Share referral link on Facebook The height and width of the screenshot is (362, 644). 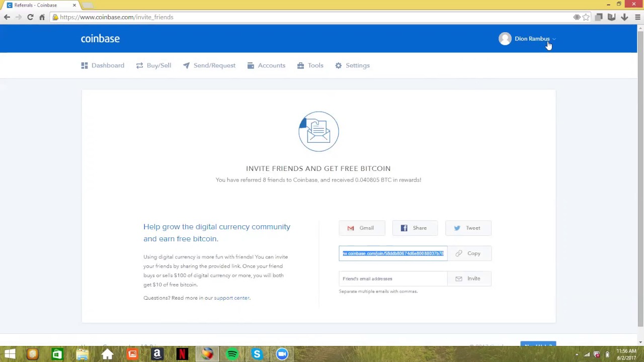pyautogui.click(x=415, y=228)
